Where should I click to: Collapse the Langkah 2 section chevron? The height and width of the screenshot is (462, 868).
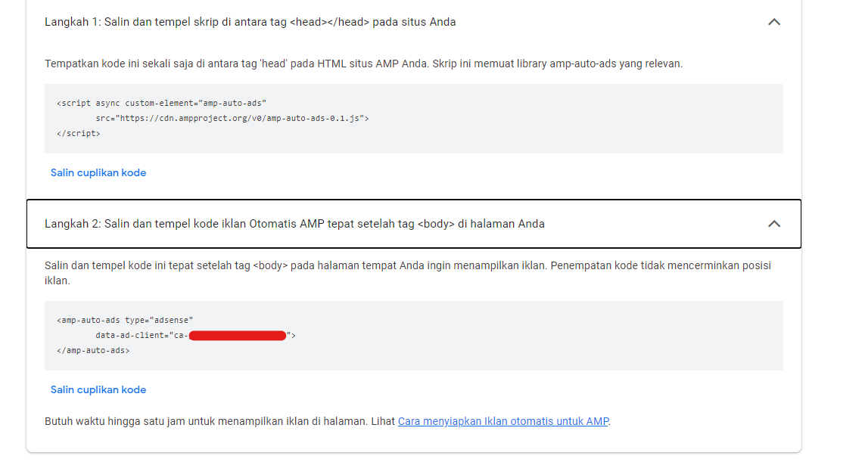[774, 224]
